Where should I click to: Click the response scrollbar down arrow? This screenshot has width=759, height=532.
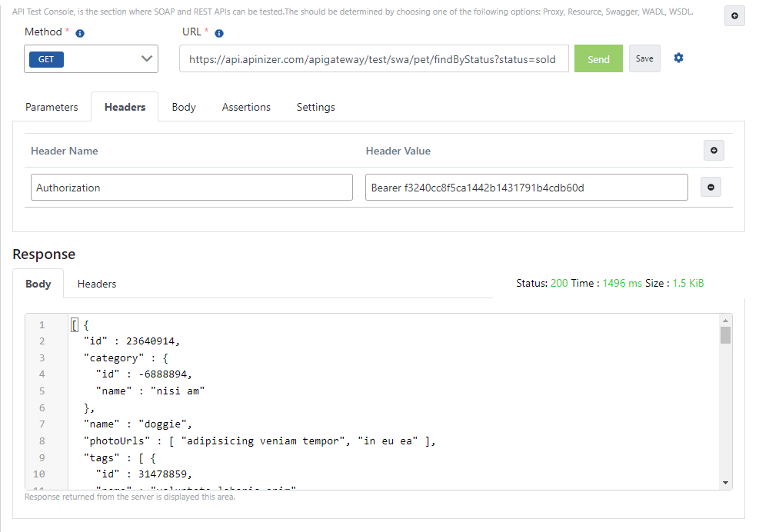click(x=725, y=481)
